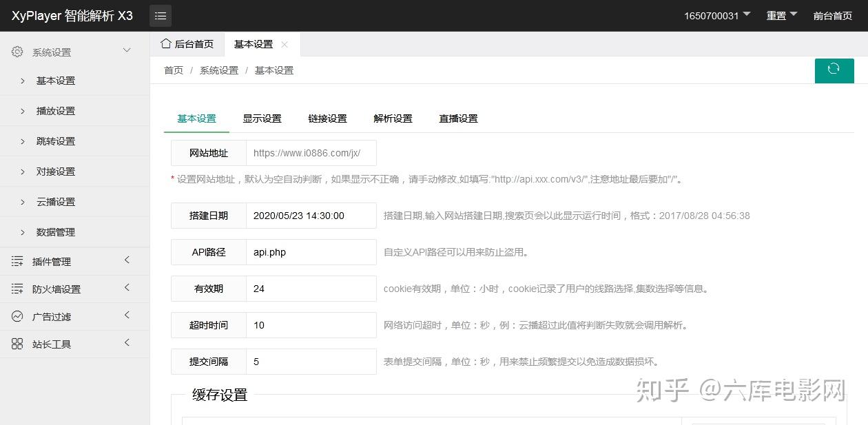
Task: Click the 超时时间 field label
Action: tap(209, 325)
